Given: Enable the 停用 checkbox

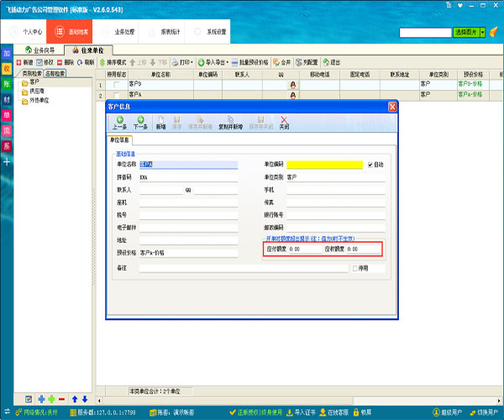Looking at the screenshot, I should pos(356,269).
